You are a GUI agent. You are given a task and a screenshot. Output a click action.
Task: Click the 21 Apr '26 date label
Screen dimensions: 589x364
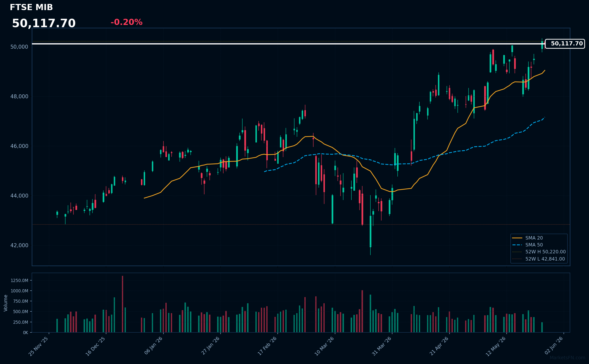pyautogui.click(x=439, y=346)
